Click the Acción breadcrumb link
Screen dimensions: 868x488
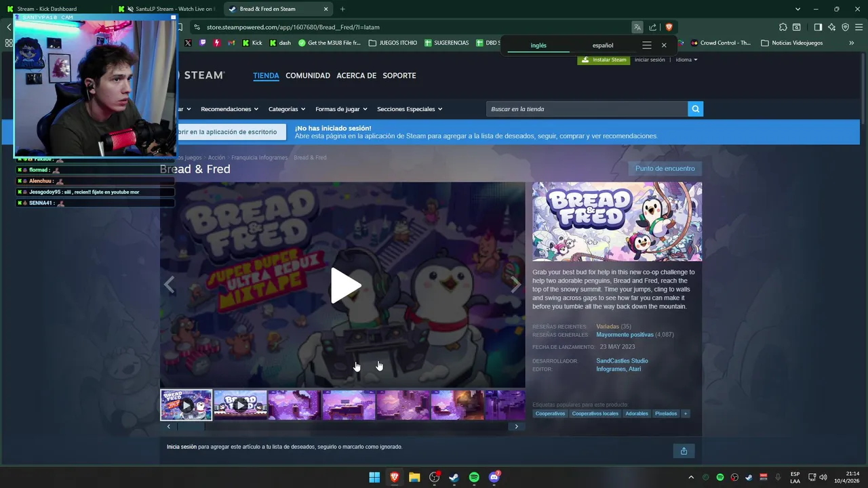click(x=216, y=157)
